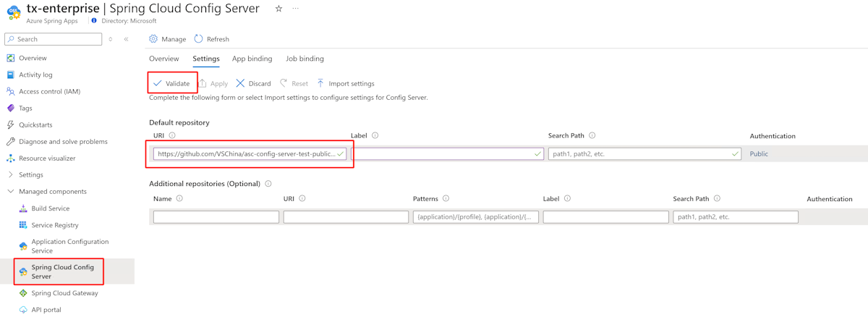868x322 pixels.
Task: Open Tags in the sidebar
Action: point(25,108)
